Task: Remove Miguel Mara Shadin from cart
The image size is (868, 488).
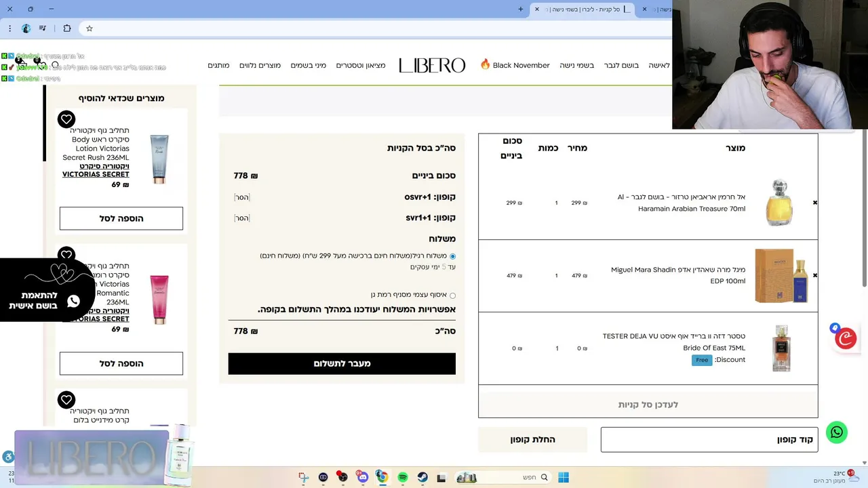Action: (x=814, y=275)
